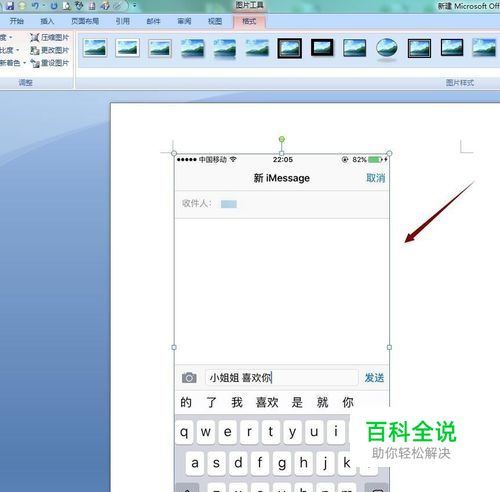Open the 邮件 tab
Image resolution: width=500 pixels, height=492 pixels.
pyautogui.click(x=153, y=21)
